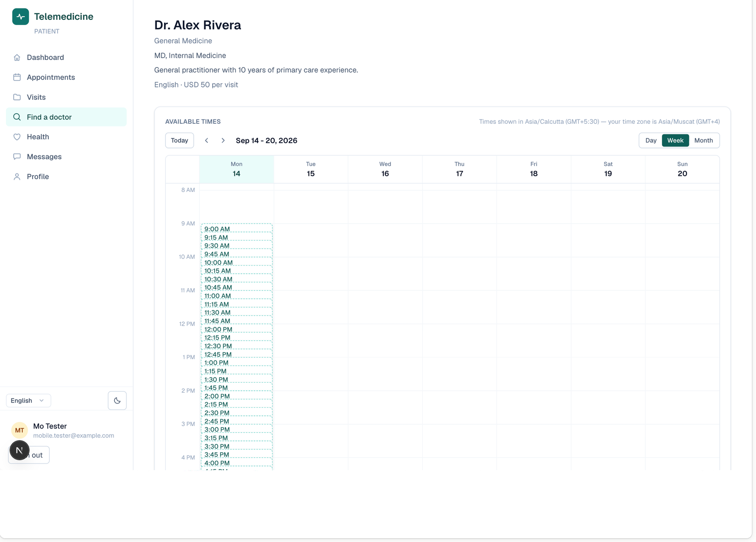Toggle dark mode with the moon icon
Screen dimensions: 756x542
(x=117, y=400)
